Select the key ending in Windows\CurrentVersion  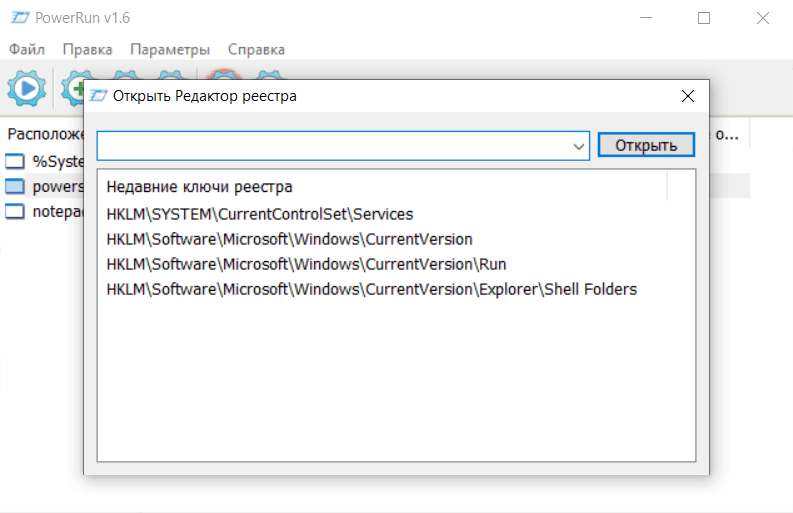coord(289,239)
